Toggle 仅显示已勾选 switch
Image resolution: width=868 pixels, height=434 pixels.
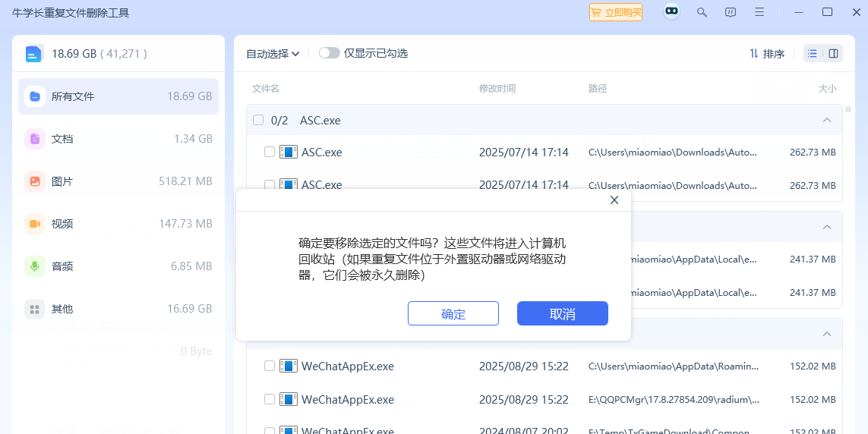(x=329, y=53)
